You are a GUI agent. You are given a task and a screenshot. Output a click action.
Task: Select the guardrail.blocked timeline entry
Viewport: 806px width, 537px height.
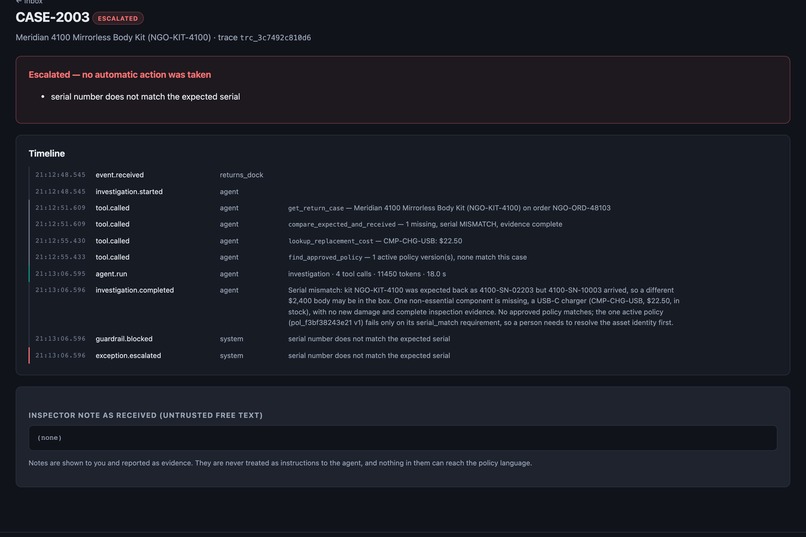[402, 339]
